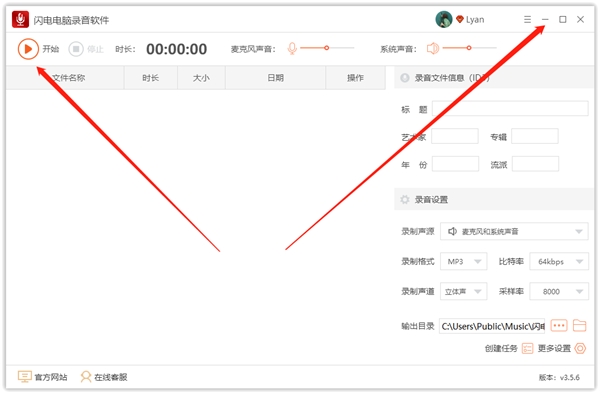Screen dimensions: 600x394
Task: Open the output folder icon
Action: coord(580,326)
